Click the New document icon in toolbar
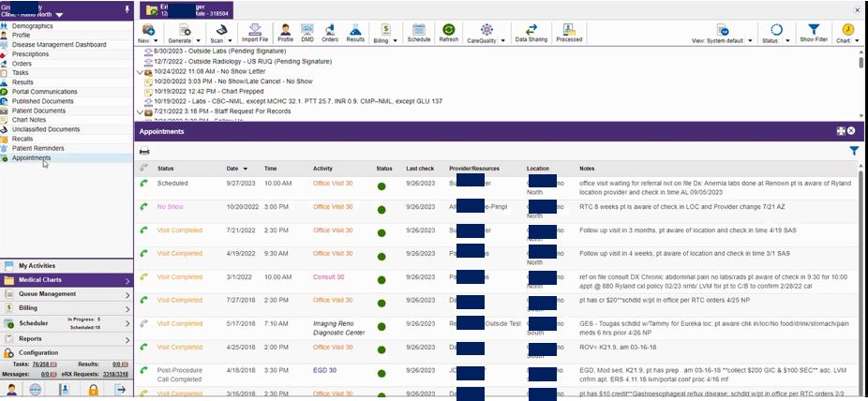The image size is (868, 401). tap(148, 30)
